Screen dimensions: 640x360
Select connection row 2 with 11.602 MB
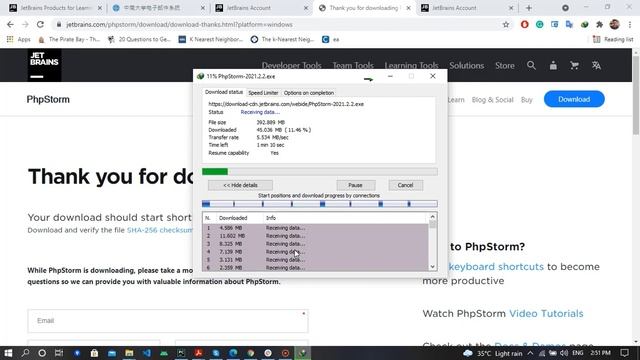click(316, 236)
